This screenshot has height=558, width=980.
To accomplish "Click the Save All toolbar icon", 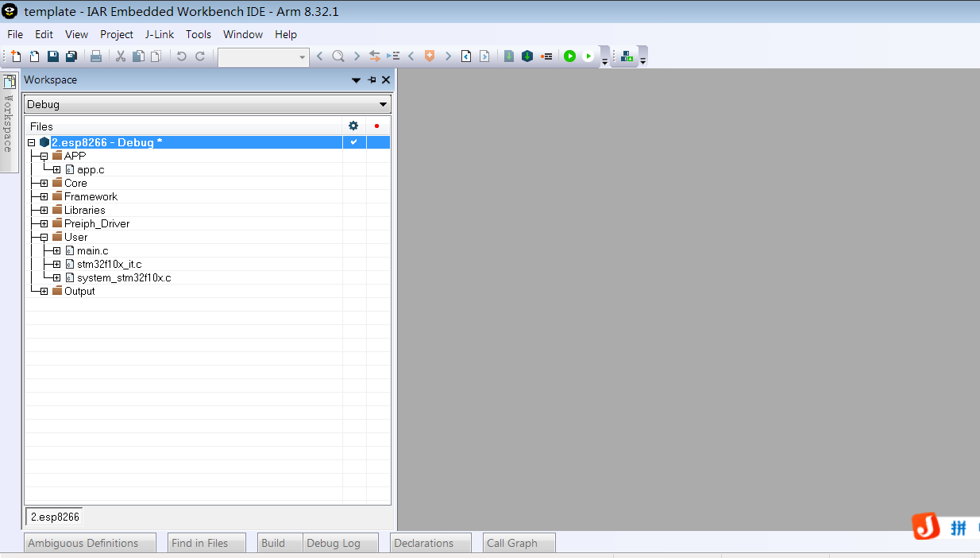I will point(71,56).
